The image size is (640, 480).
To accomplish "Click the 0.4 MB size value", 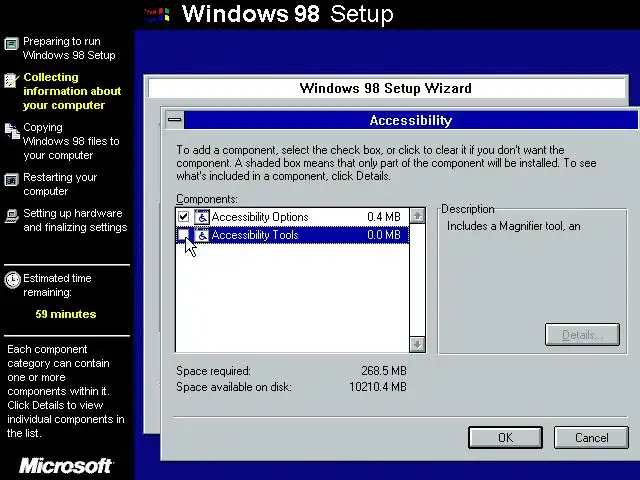I will click(384, 217).
